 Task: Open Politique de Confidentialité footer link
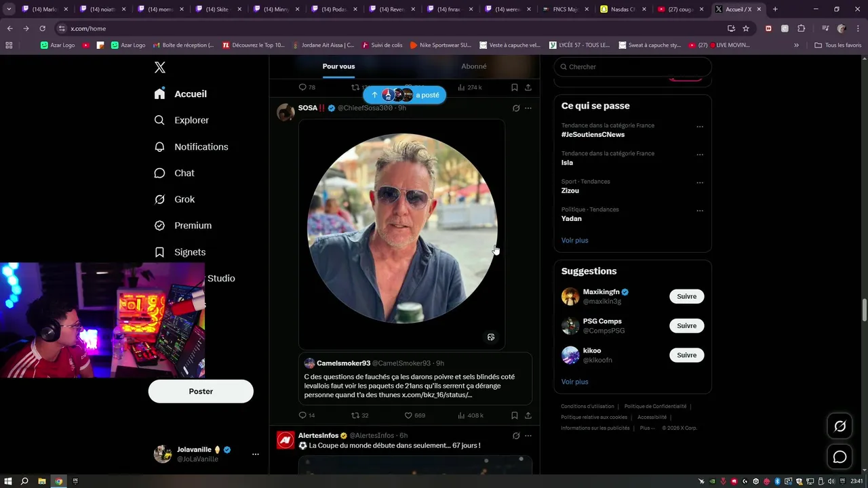coord(655,407)
